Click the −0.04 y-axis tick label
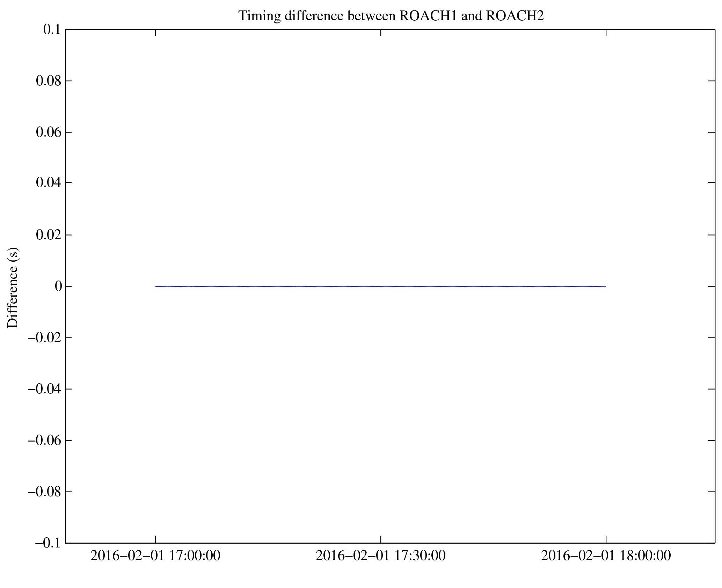The image size is (722, 588). point(45,389)
